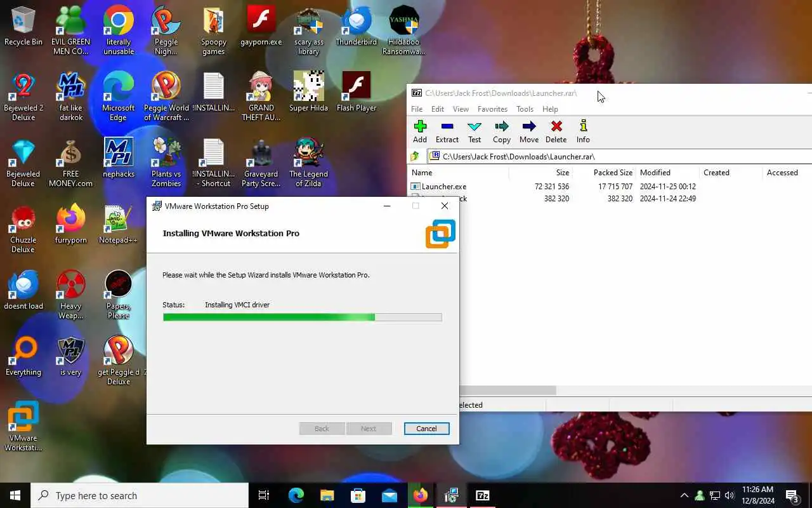
Task: Open the Edit menu in 7-Zip
Action: point(438,109)
